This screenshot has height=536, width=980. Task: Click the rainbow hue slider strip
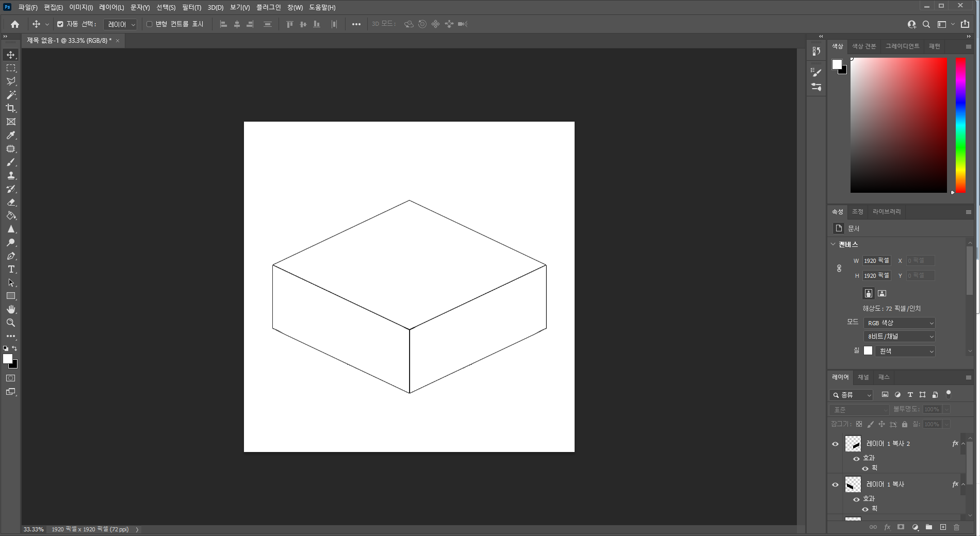(960, 125)
